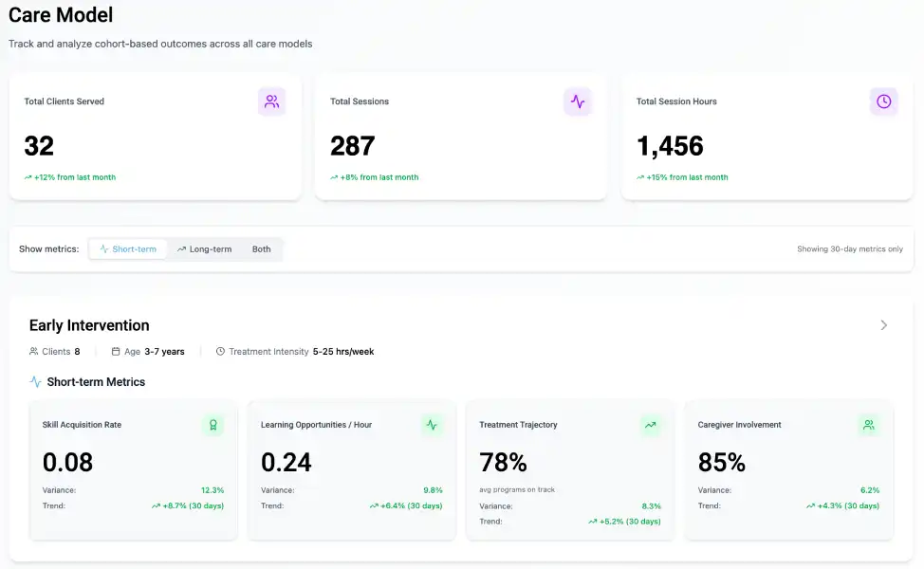Image resolution: width=924 pixels, height=569 pixels.
Task: Click the 9.8% variance value
Action: pos(434,490)
